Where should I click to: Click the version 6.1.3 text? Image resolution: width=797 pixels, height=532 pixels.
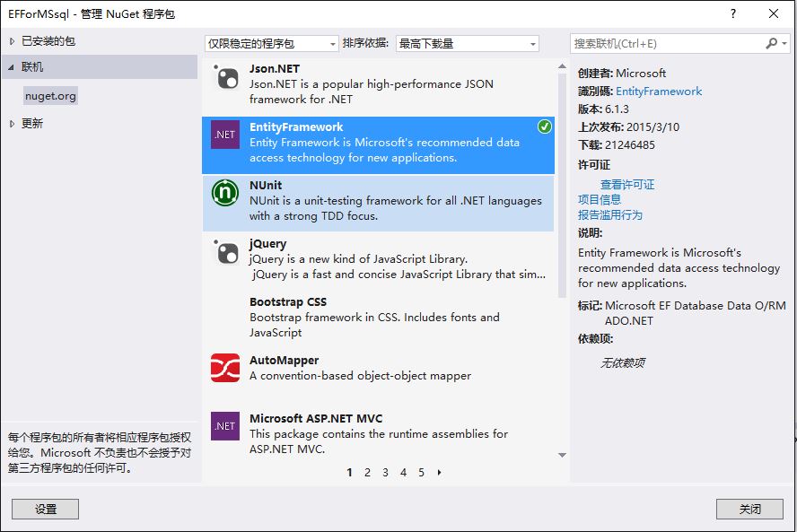(617, 109)
